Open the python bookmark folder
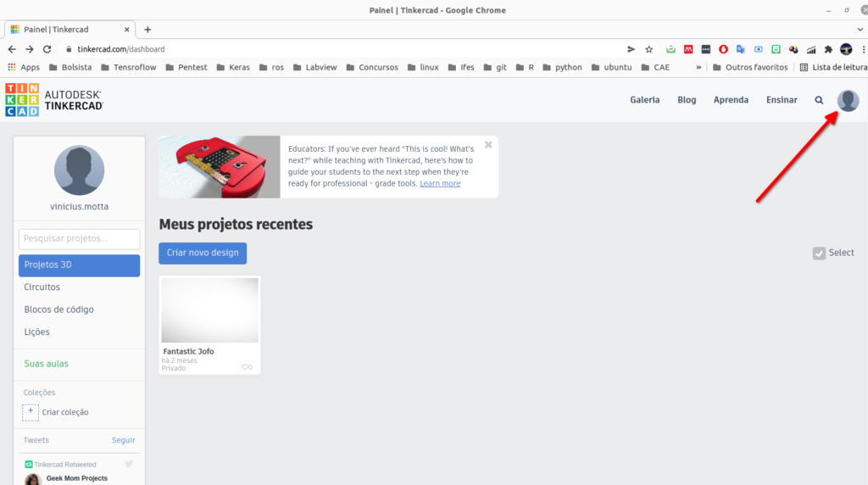The height and width of the screenshot is (485, 868). coord(563,67)
